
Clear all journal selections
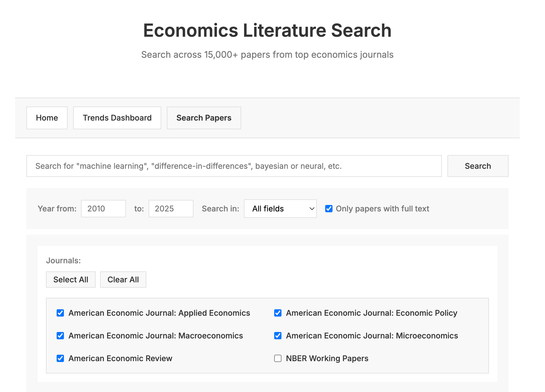pyautogui.click(x=123, y=279)
